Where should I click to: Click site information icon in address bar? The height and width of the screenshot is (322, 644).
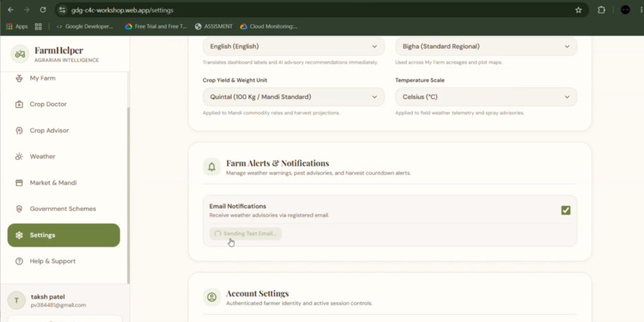point(62,10)
